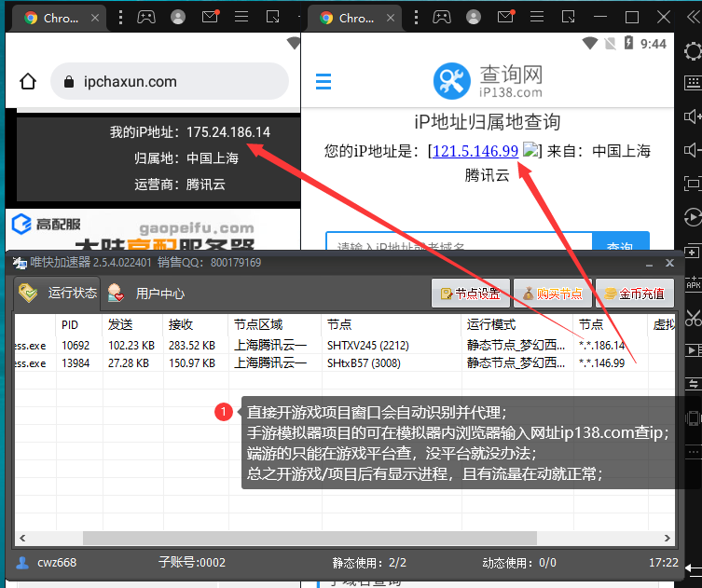Switch to the 用户中心 tab
The image size is (702, 588).
(x=146, y=294)
